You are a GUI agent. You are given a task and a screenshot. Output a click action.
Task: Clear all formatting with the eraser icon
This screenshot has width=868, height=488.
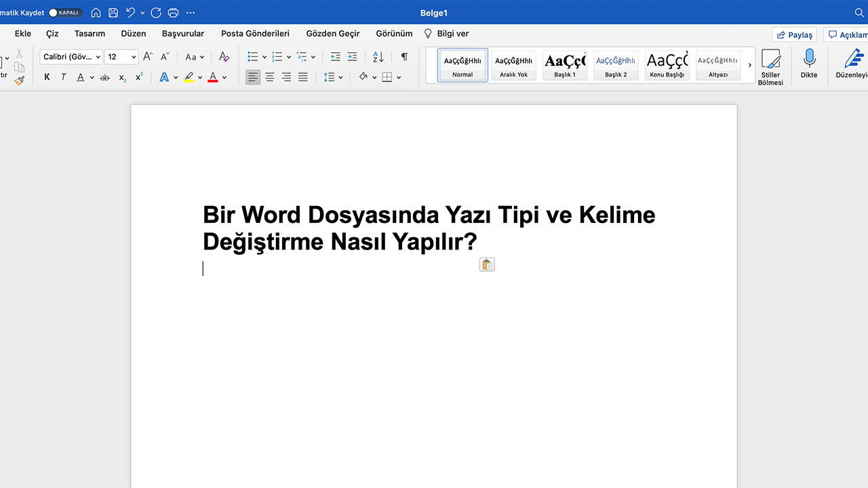click(x=224, y=57)
